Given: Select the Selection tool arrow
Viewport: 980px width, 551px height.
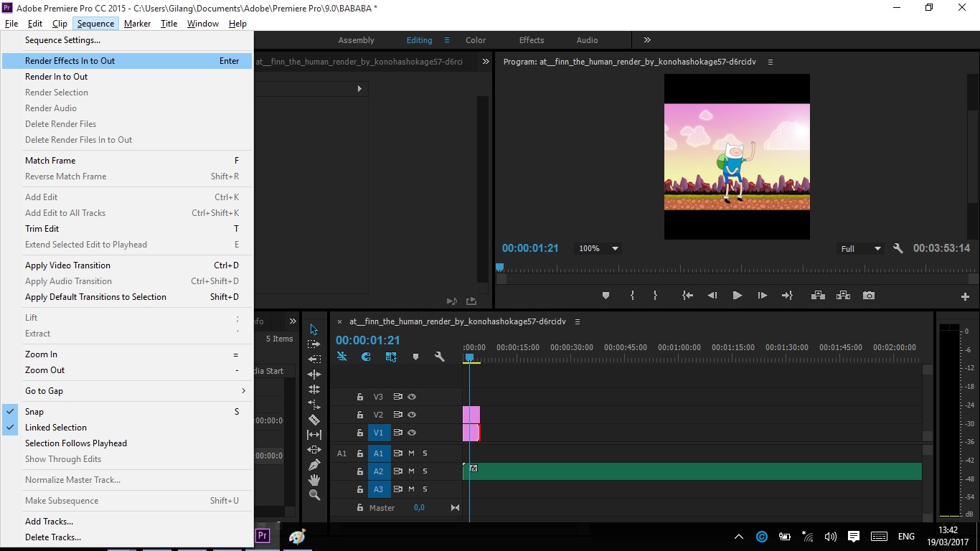Looking at the screenshot, I should pos(314,329).
